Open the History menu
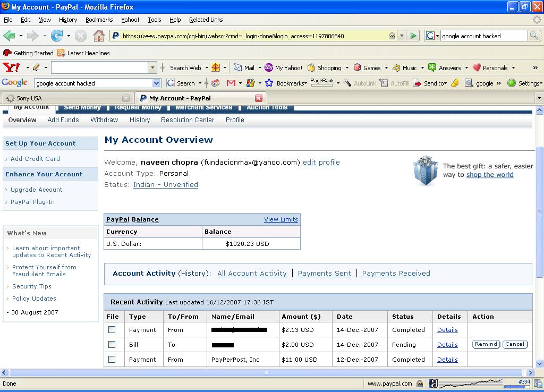Viewport: 544px width, 392px height. point(68,20)
